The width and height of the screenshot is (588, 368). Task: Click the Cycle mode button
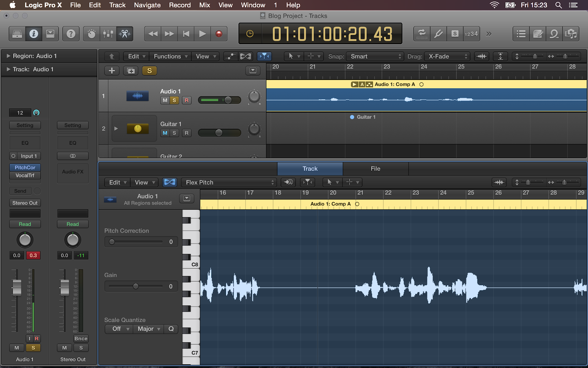422,34
